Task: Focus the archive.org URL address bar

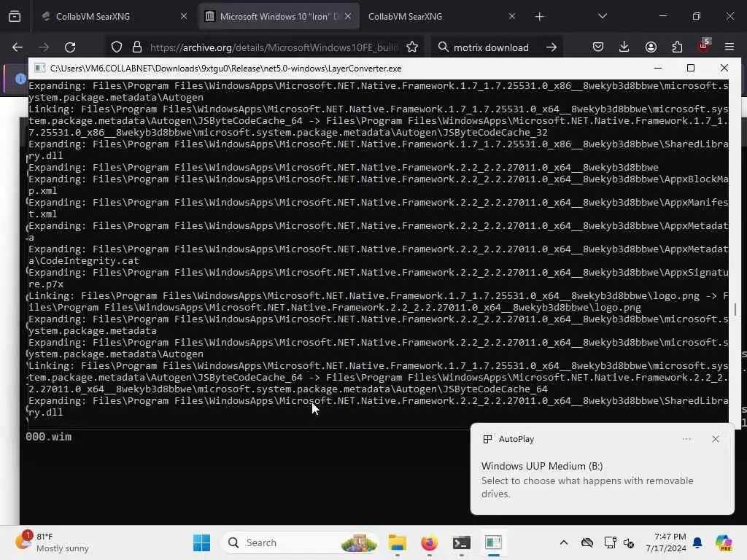Action: pos(273,47)
